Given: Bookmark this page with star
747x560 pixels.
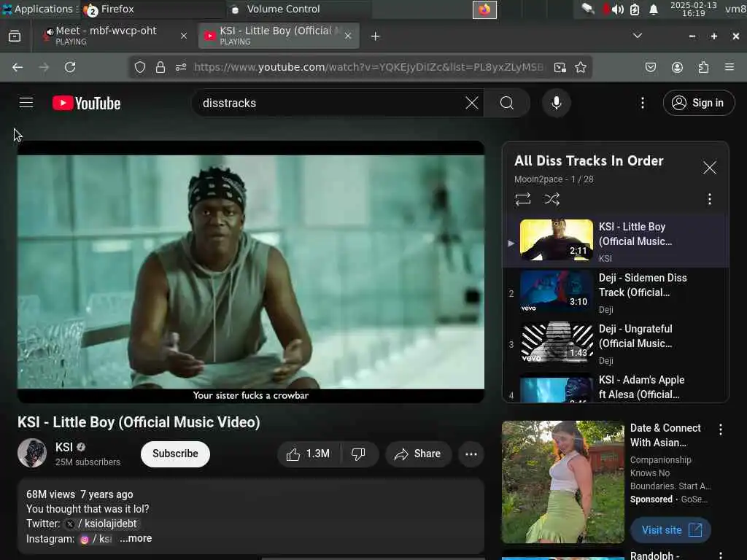Looking at the screenshot, I should pos(580,67).
